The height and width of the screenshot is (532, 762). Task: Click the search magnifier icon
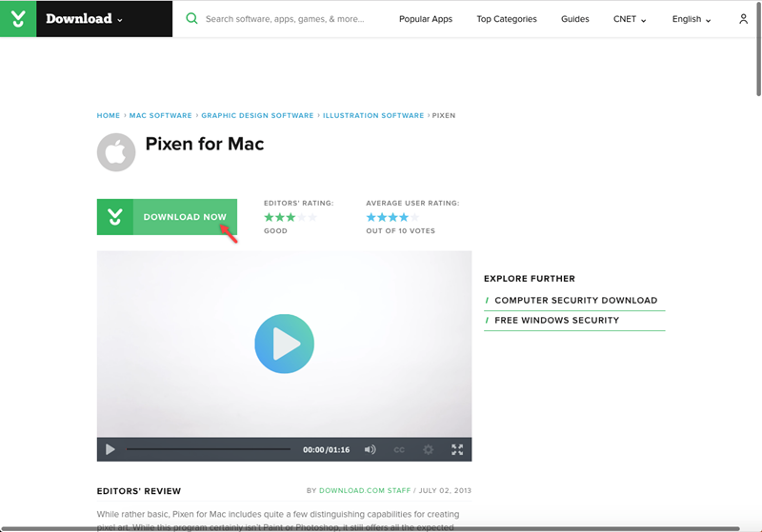pyautogui.click(x=192, y=19)
